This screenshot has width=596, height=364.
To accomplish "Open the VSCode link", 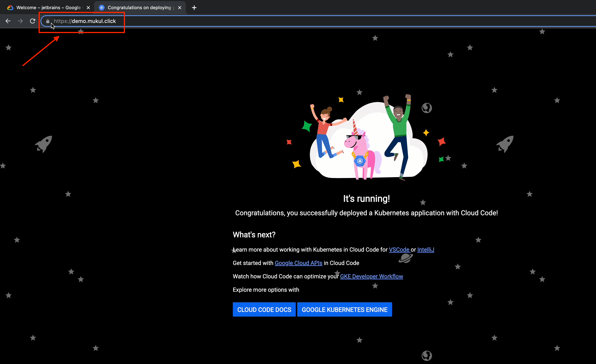I will pyautogui.click(x=399, y=250).
